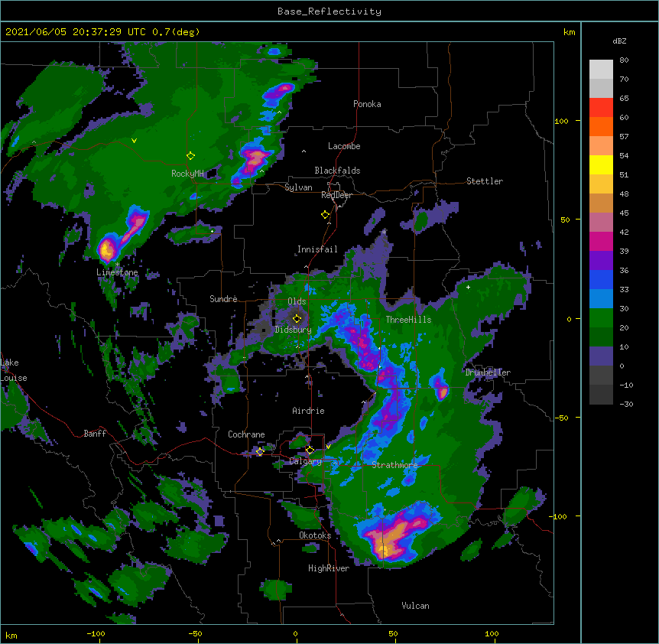Click the Innisfail town label
The width and height of the screenshot is (659, 644).
[x=317, y=249]
